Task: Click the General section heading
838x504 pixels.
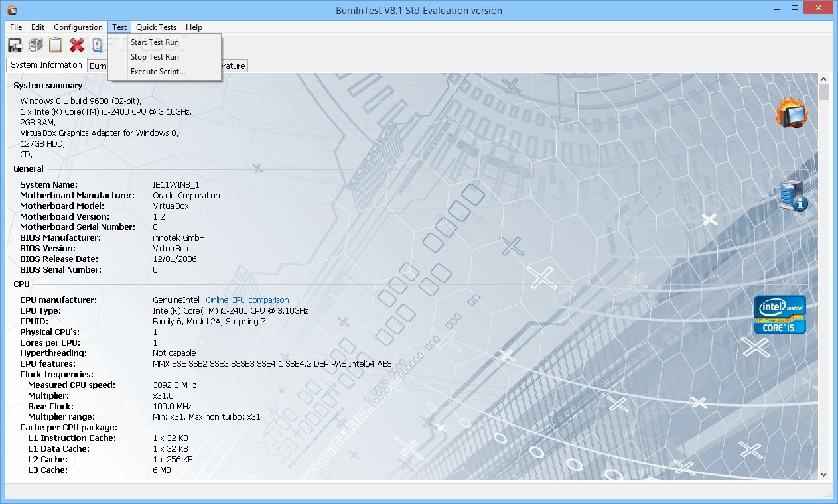Action: [x=29, y=169]
